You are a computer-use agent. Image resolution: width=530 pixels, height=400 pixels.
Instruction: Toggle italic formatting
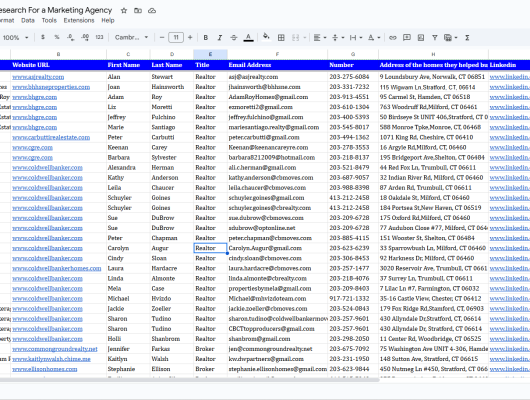click(x=220, y=38)
